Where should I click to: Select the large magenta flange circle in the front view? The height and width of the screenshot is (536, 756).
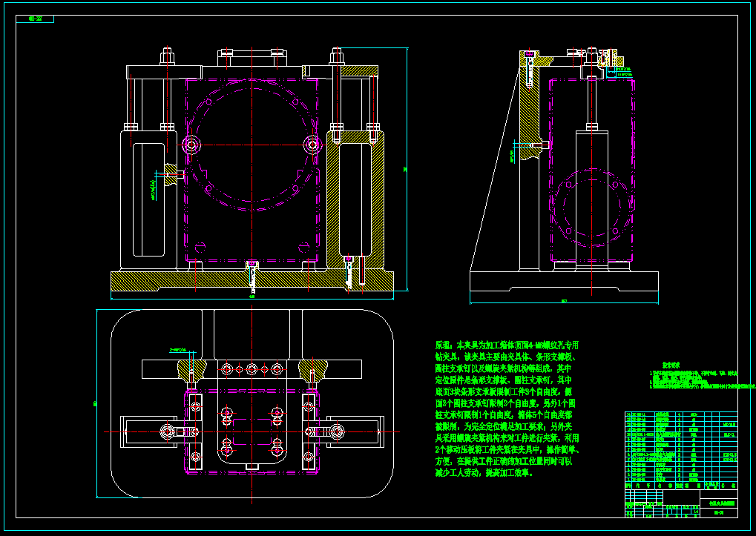(x=252, y=145)
